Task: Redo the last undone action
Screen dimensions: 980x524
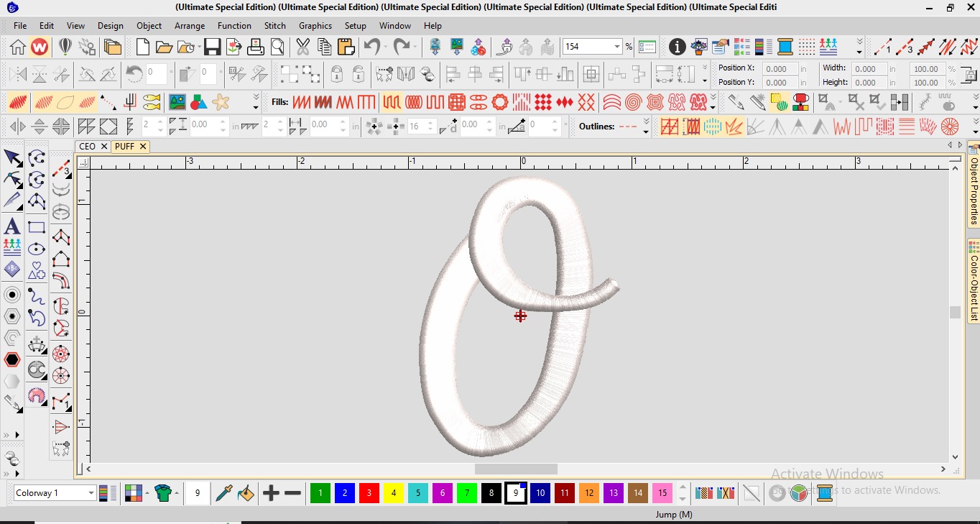Action: pyautogui.click(x=401, y=47)
